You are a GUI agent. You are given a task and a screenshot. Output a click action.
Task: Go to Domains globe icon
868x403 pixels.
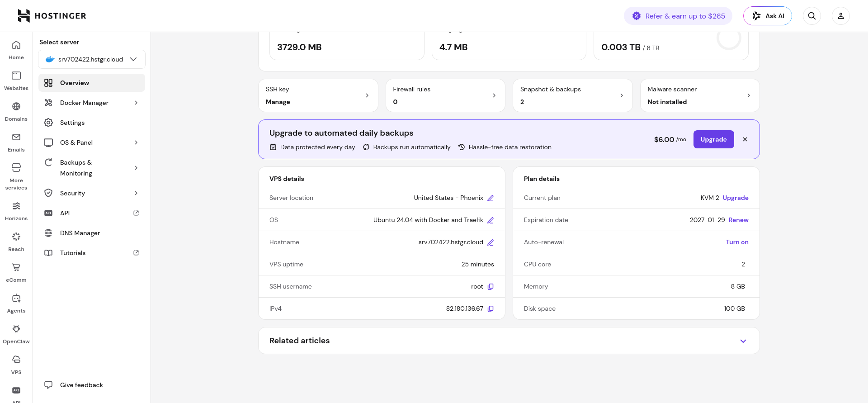click(x=16, y=106)
